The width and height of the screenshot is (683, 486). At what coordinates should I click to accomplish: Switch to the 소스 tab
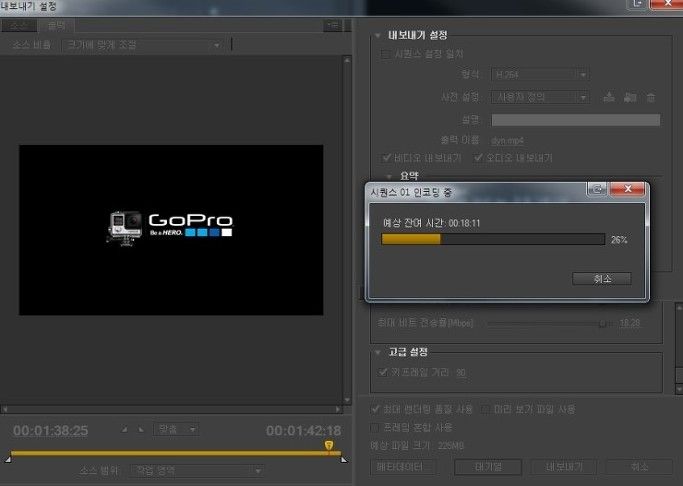pyautogui.click(x=19, y=25)
